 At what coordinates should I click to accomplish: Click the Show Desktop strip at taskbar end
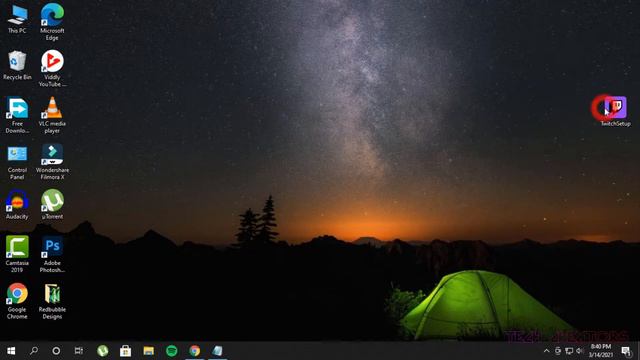(x=638, y=351)
